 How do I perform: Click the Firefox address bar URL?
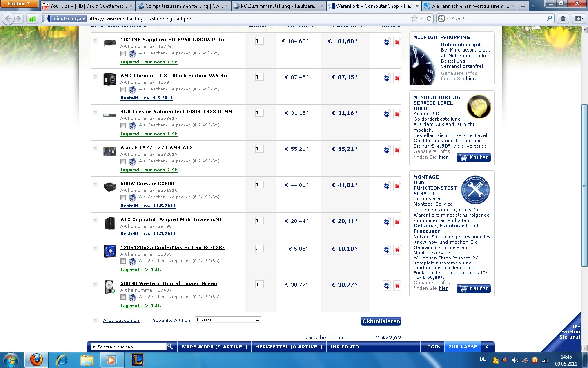coord(140,18)
